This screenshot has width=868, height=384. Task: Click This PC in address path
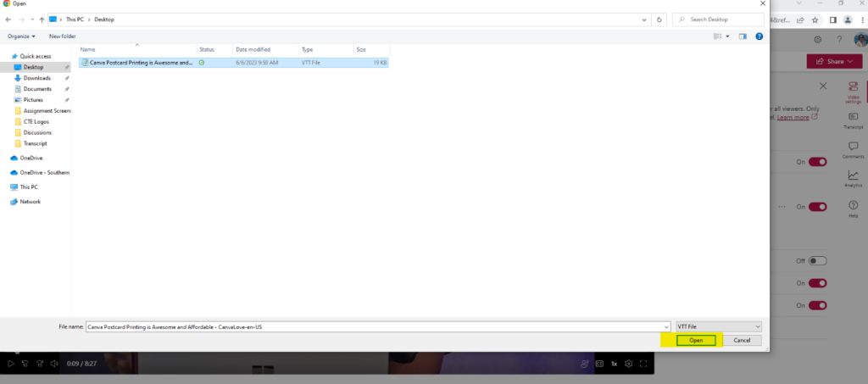pyautogui.click(x=75, y=19)
